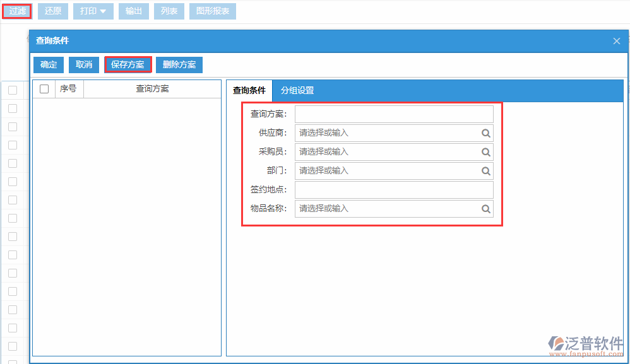Click the 输出 toolbar button
The width and height of the screenshot is (630, 364).
(133, 11)
